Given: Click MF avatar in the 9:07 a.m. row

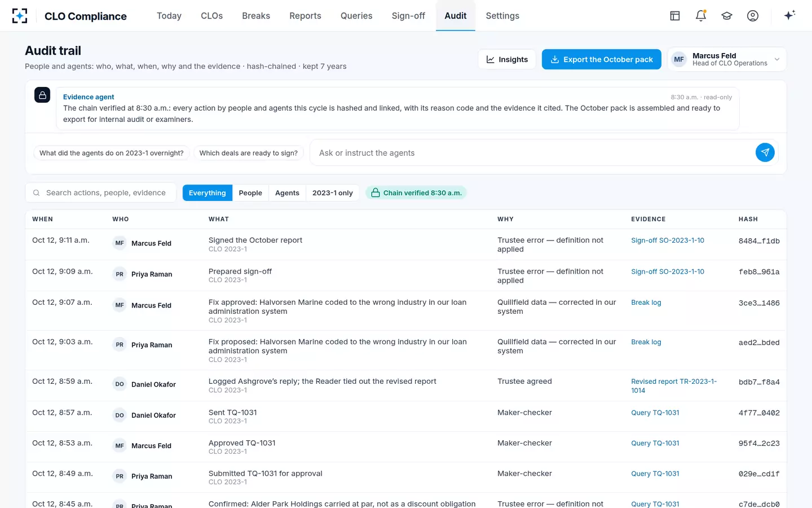Looking at the screenshot, I should [x=120, y=305].
